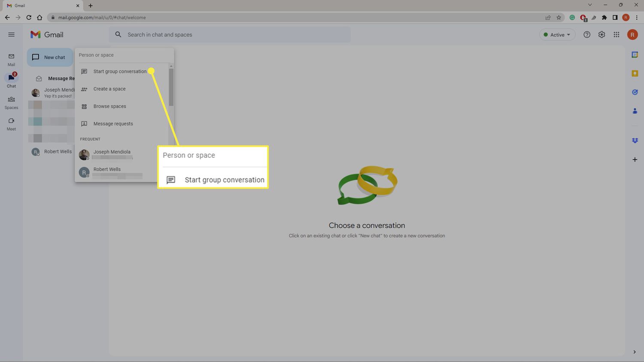Go to Mail in the left sidebar

11,60
